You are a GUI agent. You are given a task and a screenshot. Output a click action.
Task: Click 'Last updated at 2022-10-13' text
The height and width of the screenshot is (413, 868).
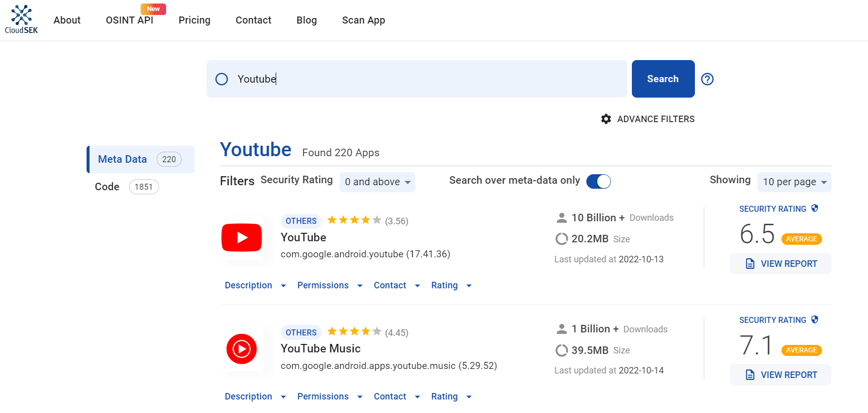point(609,259)
